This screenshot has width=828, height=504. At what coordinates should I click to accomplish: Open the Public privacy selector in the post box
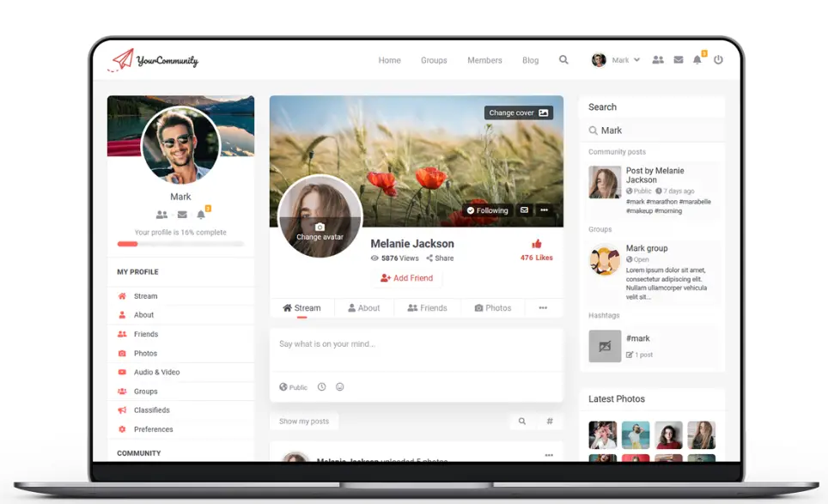click(293, 387)
